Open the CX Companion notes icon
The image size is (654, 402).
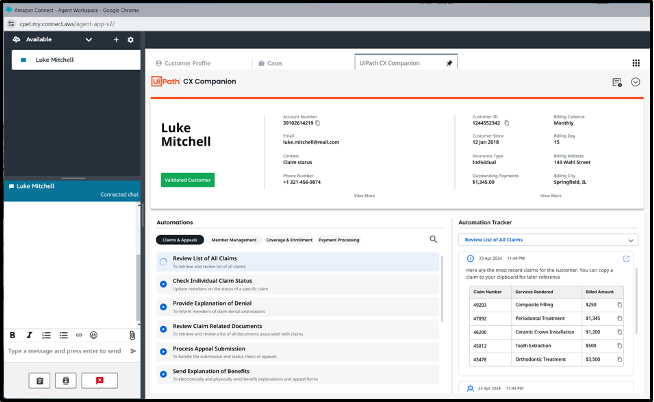click(x=617, y=82)
